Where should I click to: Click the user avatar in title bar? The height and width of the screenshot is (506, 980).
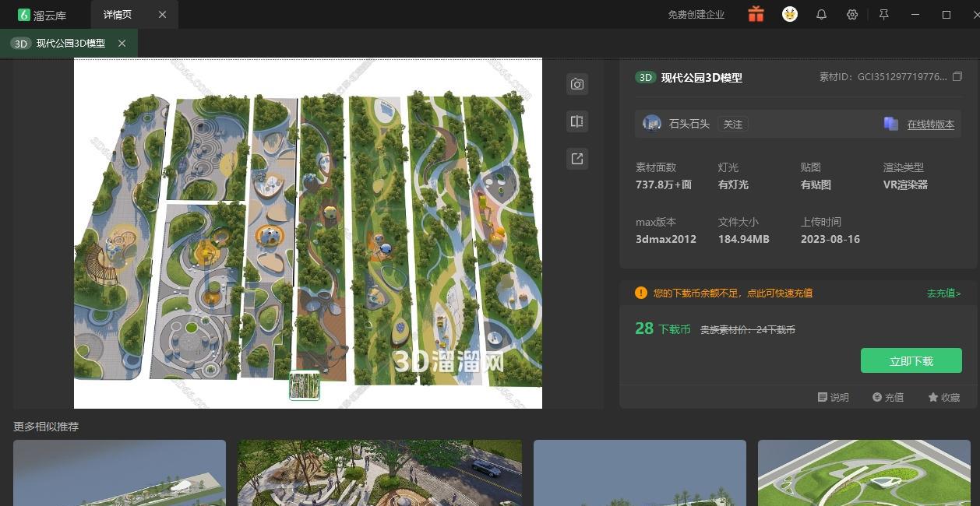[x=790, y=15]
